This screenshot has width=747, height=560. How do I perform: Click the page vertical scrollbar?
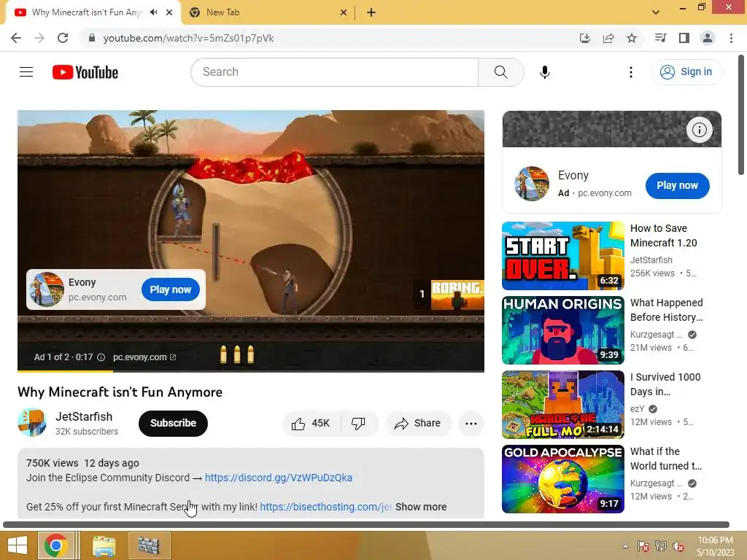741,115
